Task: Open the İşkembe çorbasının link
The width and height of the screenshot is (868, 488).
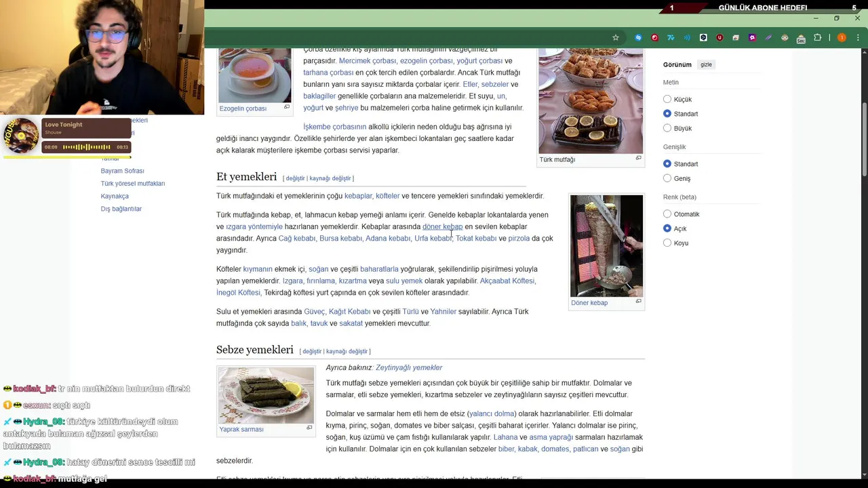Action: point(335,127)
